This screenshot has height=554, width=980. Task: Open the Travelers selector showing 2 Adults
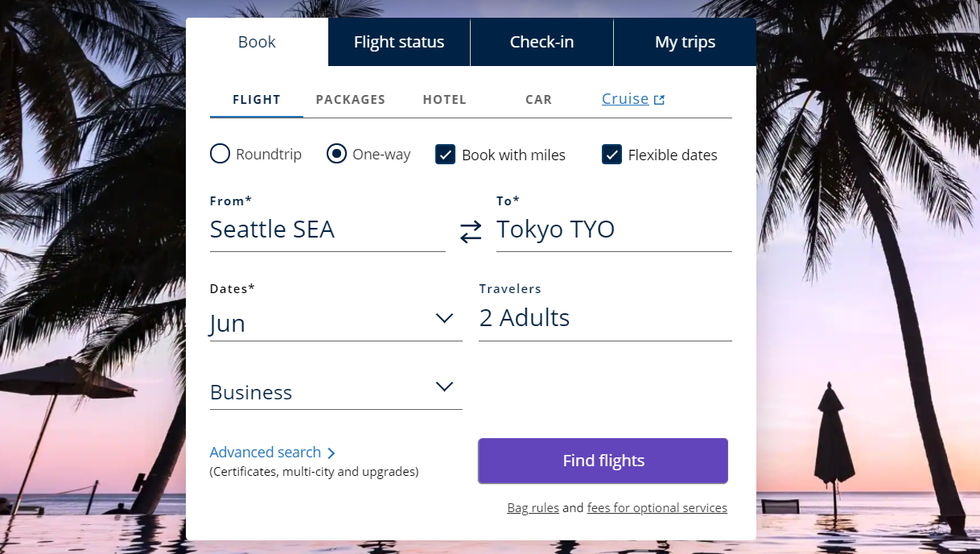tap(604, 318)
